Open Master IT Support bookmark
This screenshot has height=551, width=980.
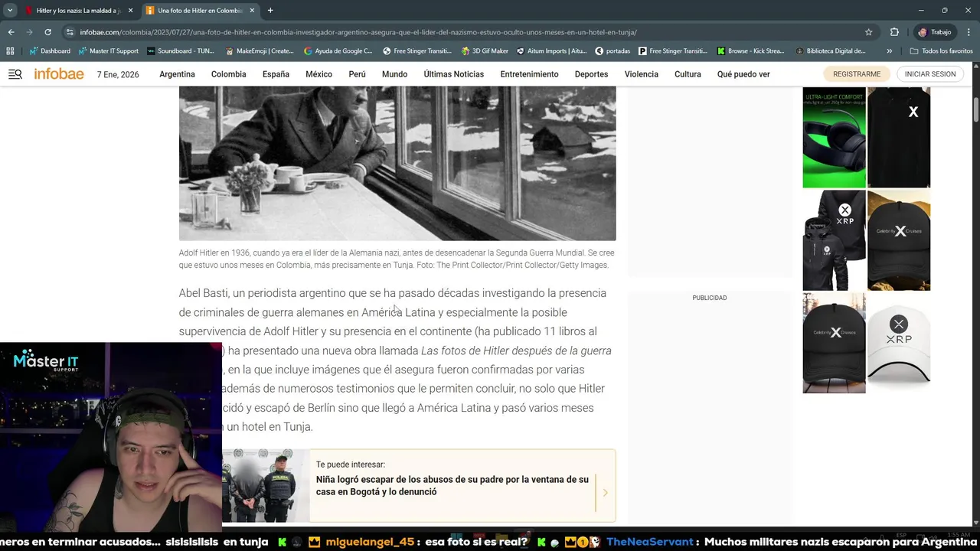pos(108,51)
